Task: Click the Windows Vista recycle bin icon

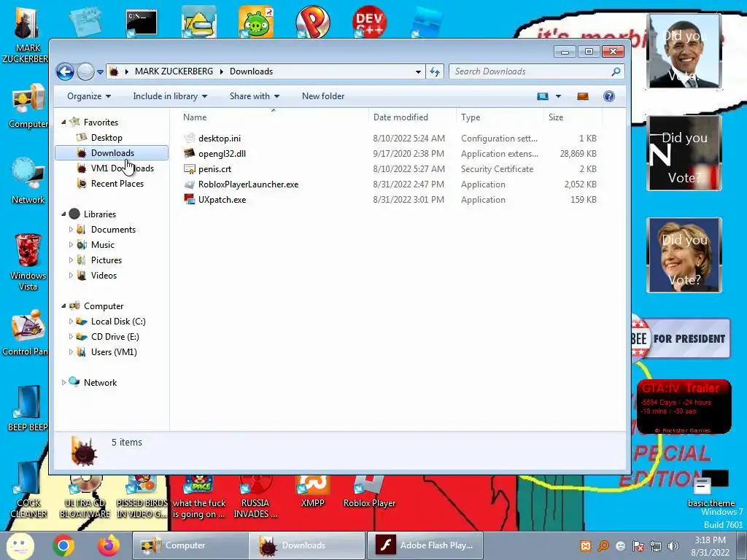Action: click(x=28, y=261)
